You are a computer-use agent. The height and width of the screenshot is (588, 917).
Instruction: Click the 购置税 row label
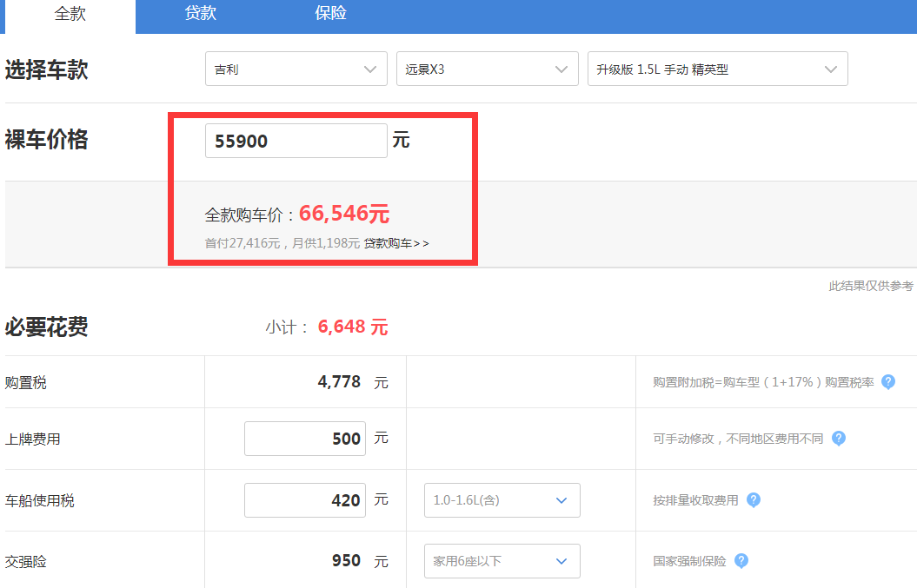click(26, 383)
